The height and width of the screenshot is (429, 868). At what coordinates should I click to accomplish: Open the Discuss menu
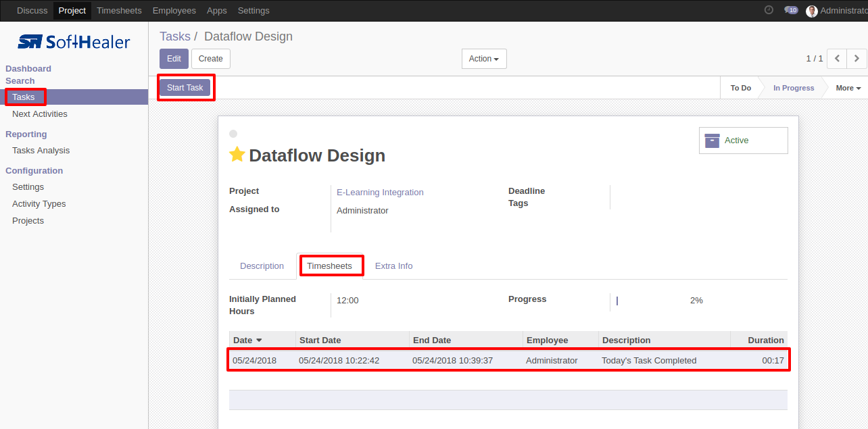[32, 10]
